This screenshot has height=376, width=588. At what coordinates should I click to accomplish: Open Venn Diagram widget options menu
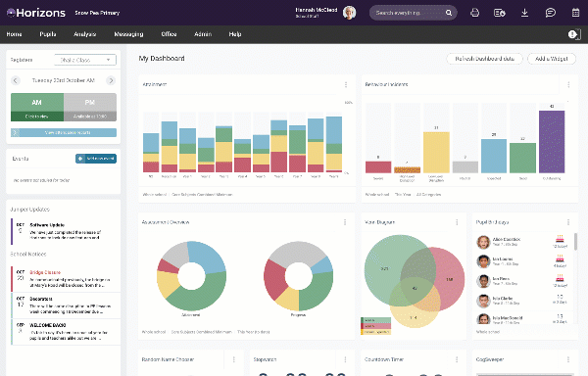point(457,222)
